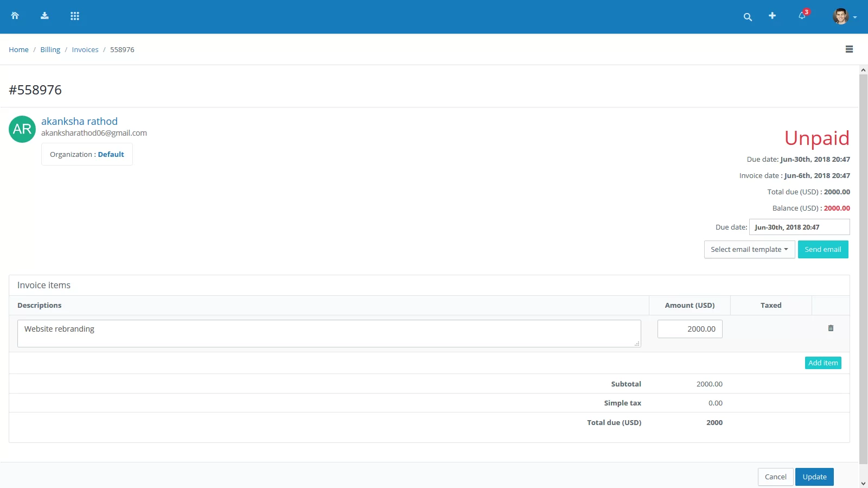Click the Home breadcrumb link
Viewport: 868px width, 488px height.
pyautogui.click(x=18, y=49)
